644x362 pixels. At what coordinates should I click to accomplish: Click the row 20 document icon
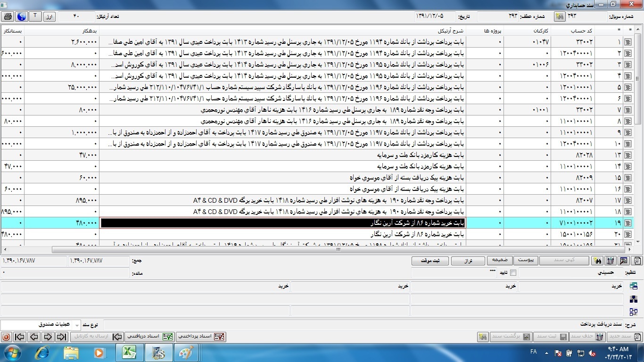coord(628,234)
